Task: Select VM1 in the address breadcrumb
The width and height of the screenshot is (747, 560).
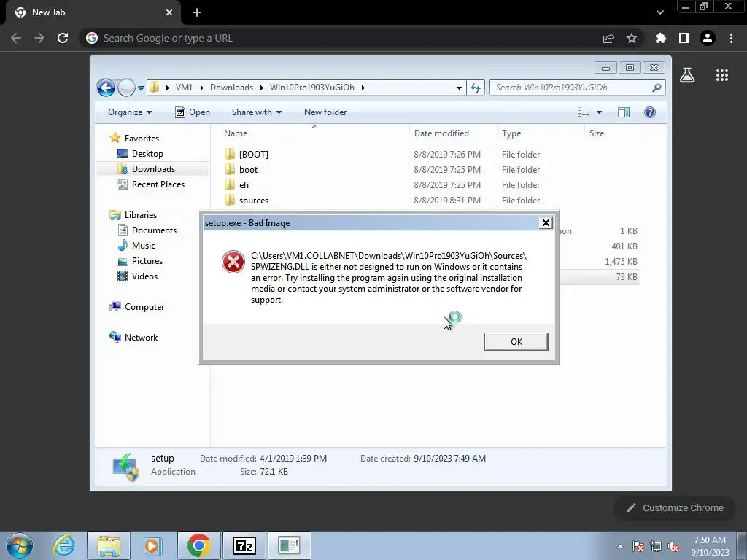Action: click(184, 87)
